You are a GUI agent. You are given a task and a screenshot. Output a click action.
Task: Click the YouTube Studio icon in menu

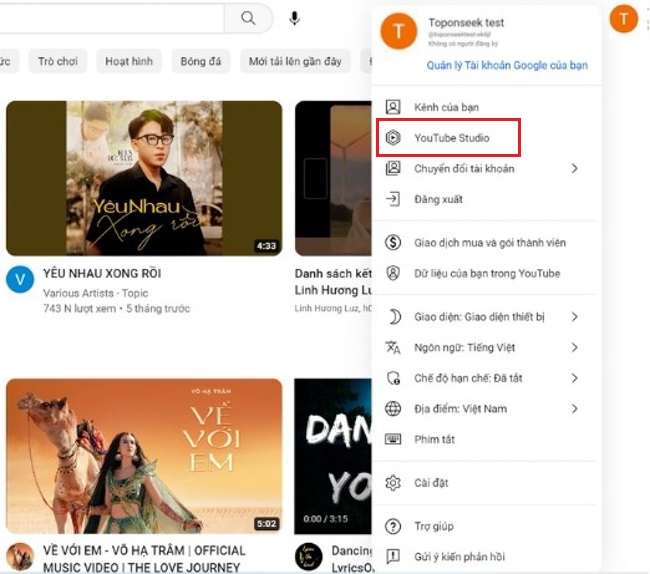point(394,137)
